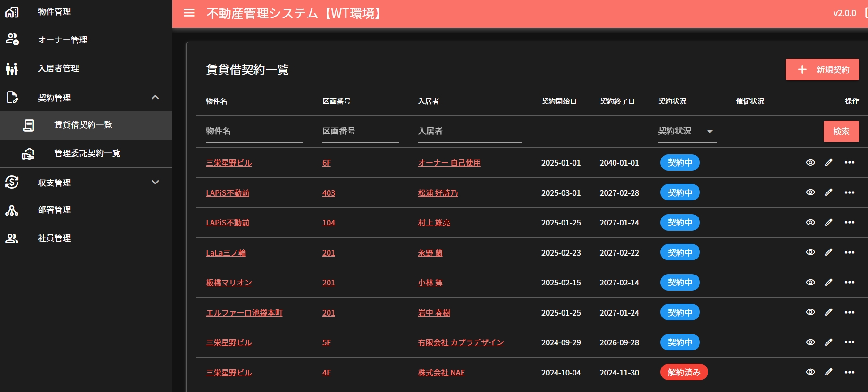
Task: Open the エルファーロ池袋本町 property link
Action: pyautogui.click(x=244, y=313)
